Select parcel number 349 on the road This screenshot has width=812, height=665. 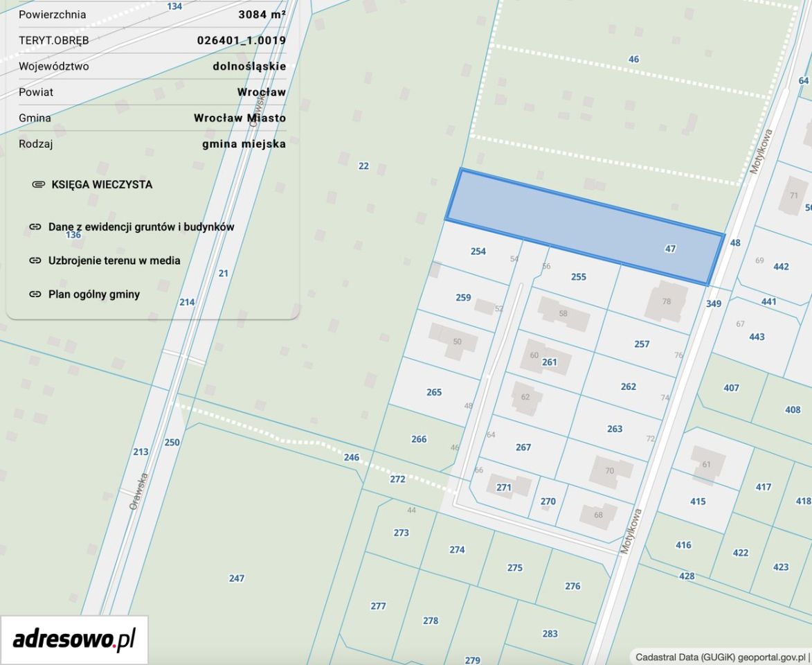pos(714,303)
